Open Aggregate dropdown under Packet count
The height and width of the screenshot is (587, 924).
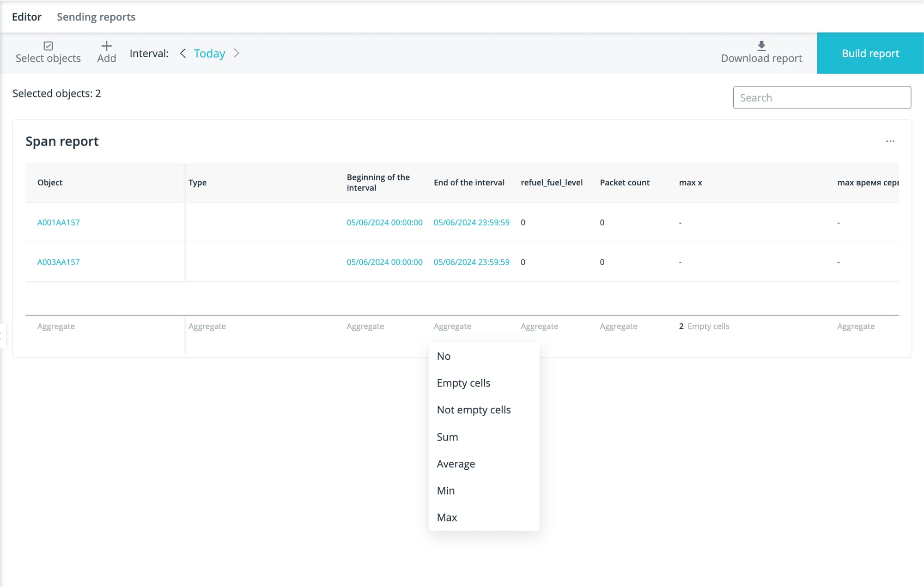(618, 326)
